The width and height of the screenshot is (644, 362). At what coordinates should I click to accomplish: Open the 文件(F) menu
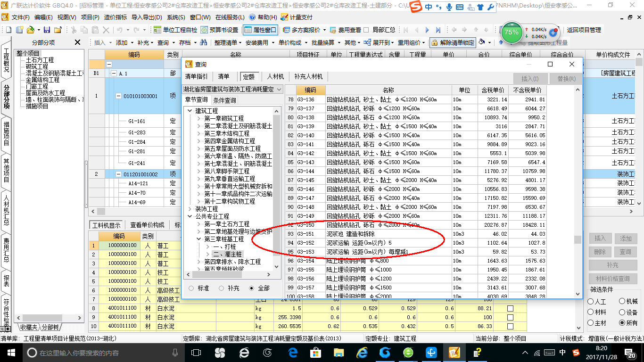(x=20, y=17)
